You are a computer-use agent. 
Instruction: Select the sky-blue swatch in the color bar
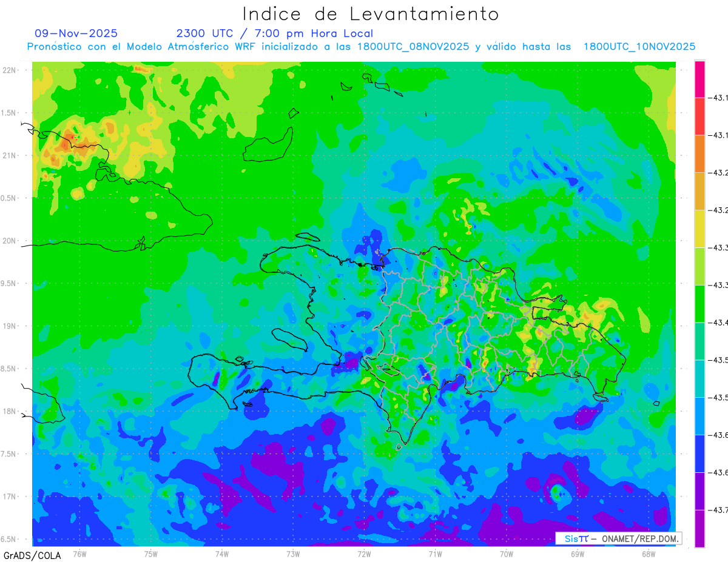[699, 416]
